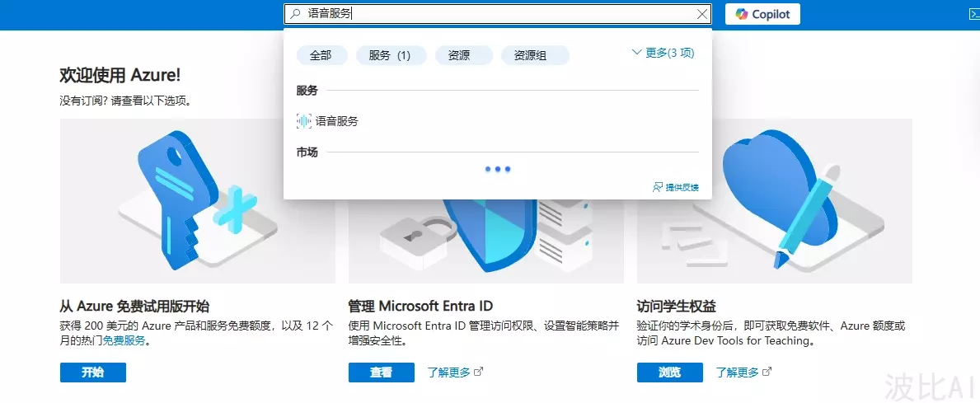Open 了解更多 beside the 查看 button
This screenshot has width=980, height=403.
tap(455, 373)
